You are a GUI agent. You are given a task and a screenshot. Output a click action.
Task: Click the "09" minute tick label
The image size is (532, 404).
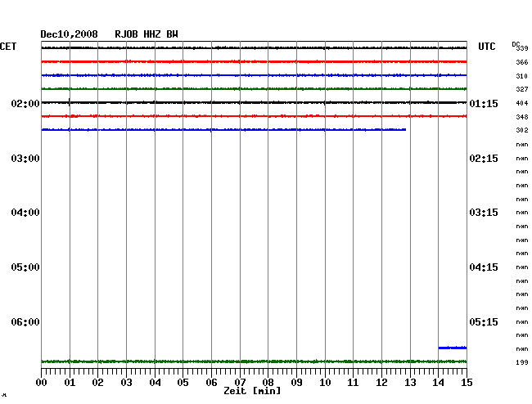[x=296, y=383]
